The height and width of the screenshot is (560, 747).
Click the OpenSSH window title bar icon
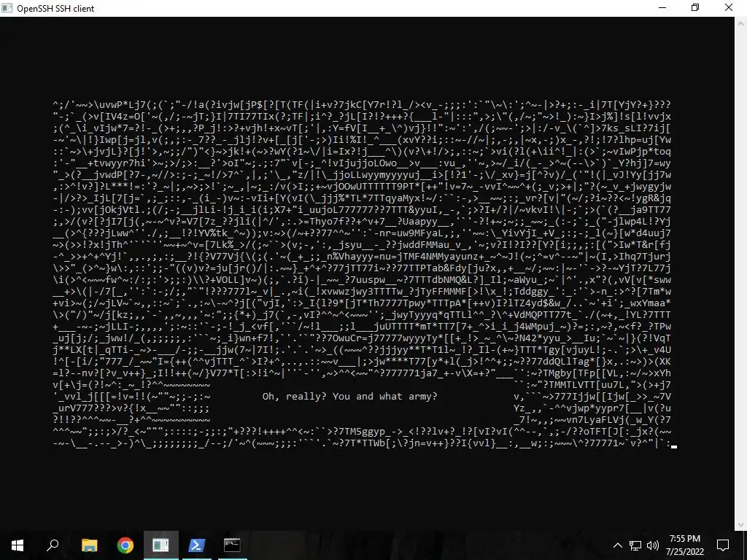(7, 8)
